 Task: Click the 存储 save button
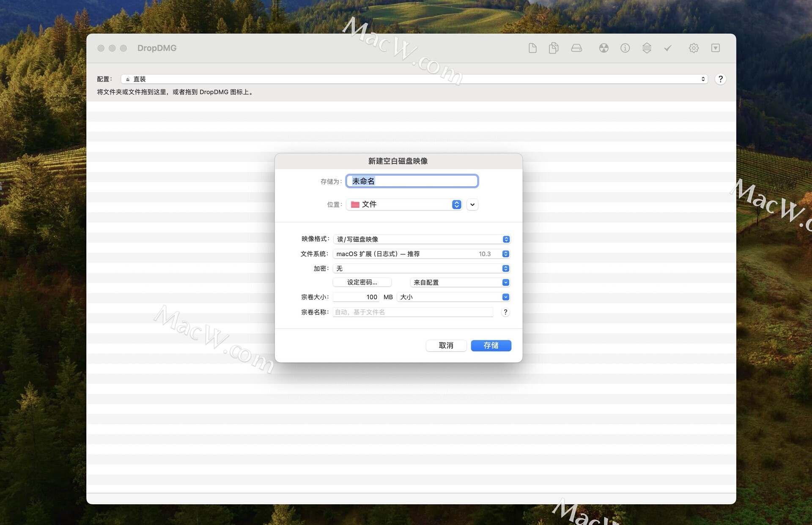(491, 346)
